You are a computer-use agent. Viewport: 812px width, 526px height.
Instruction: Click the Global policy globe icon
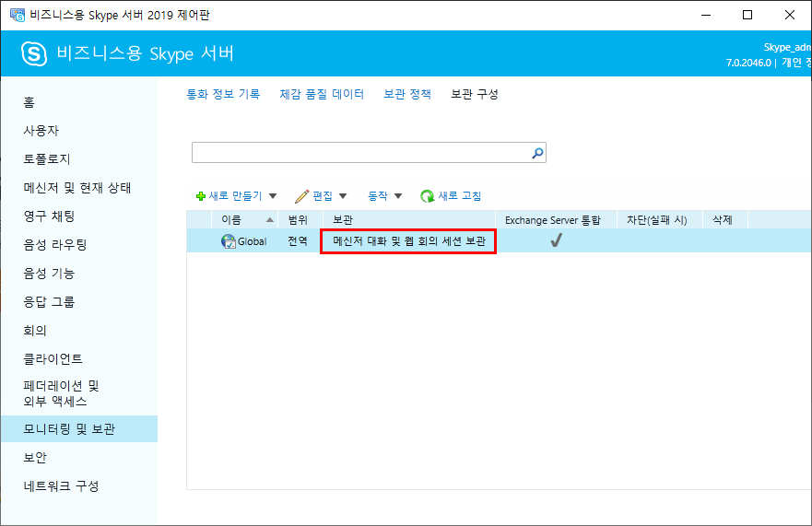coord(228,241)
